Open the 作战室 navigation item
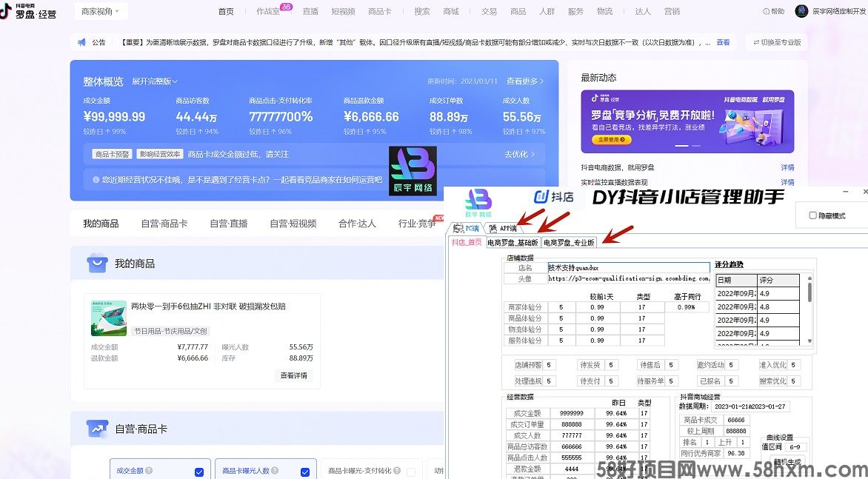The height and width of the screenshot is (479, 868). 268,11
